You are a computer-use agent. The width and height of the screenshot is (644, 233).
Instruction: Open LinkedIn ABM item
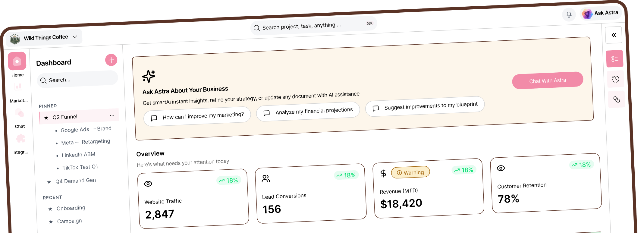pos(78,155)
